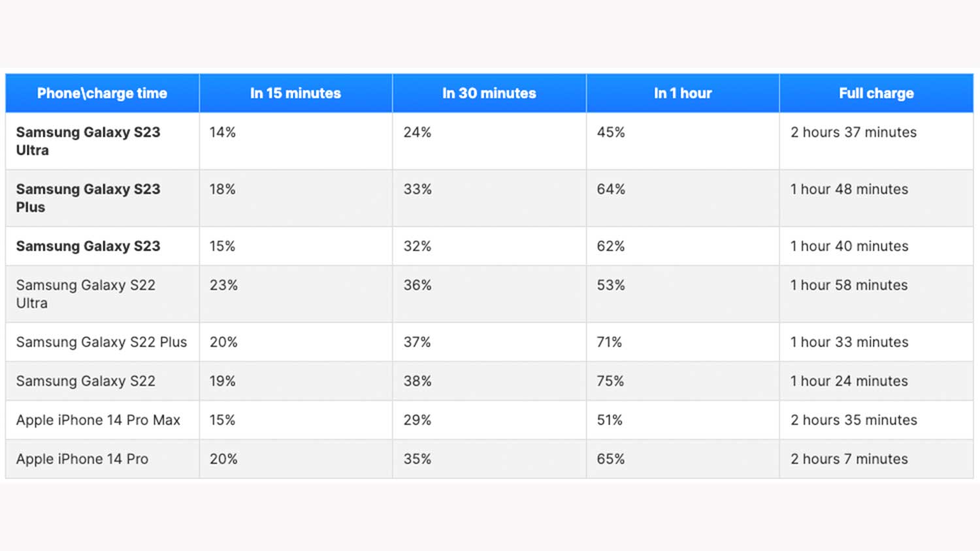This screenshot has height=551, width=980.
Task: Click the Samsung Galaxy S22 Plus row label
Action: tap(101, 342)
